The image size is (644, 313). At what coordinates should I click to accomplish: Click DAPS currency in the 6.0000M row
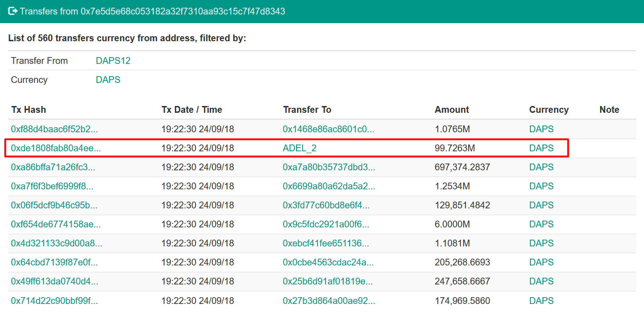click(541, 224)
